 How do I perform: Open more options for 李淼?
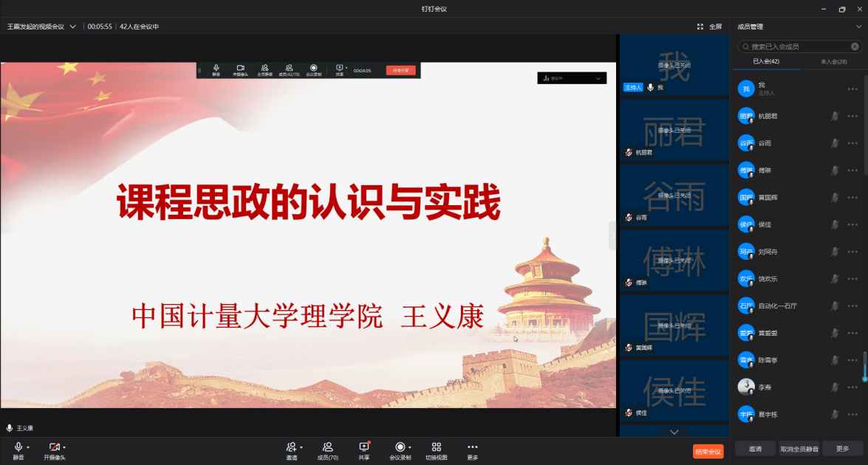click(x=852, y=387)
